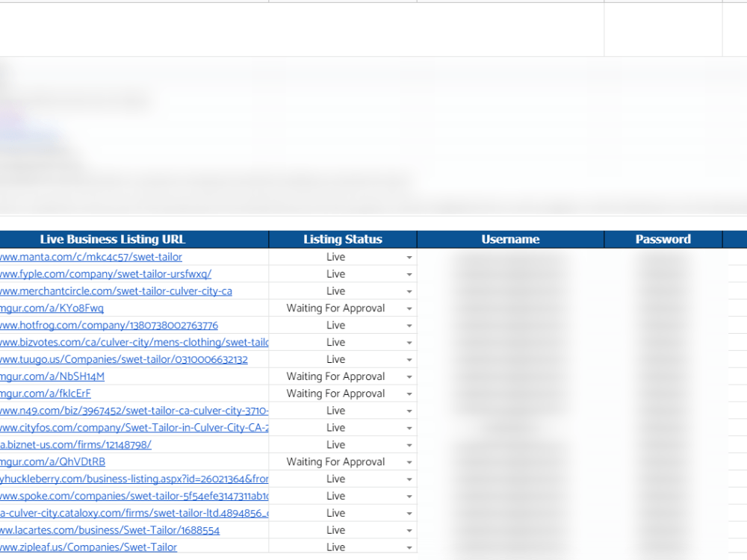Select the Live status cell in tuugo.us row
Screen dimensions: 747x560
click(x=343, y=360)
